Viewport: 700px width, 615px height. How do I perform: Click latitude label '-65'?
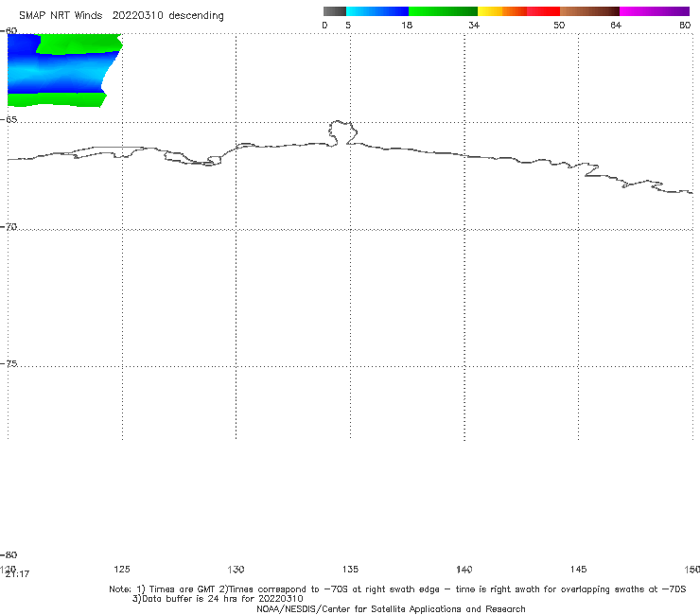[9, 120]
